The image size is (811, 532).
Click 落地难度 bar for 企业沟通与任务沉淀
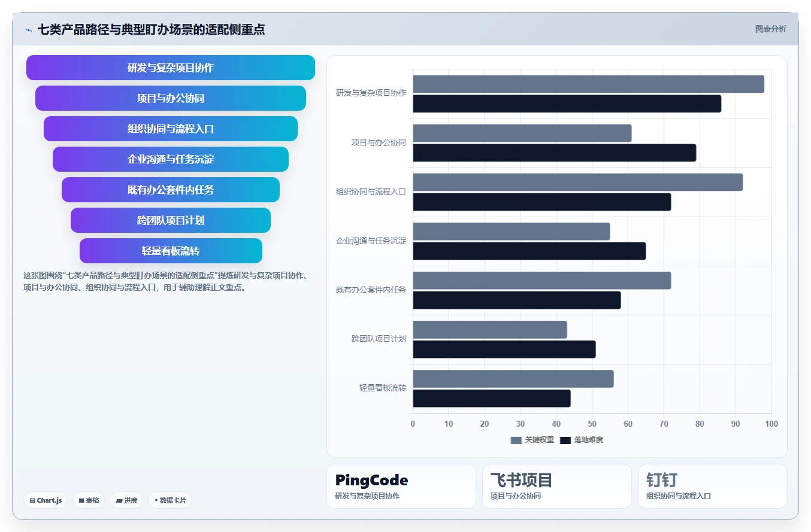click(529, 251)
